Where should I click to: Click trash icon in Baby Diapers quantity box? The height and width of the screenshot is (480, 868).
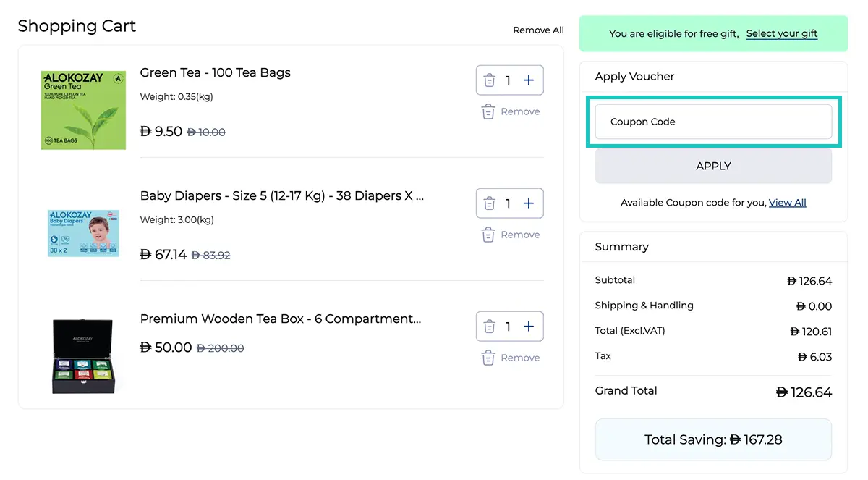point(490,203)
